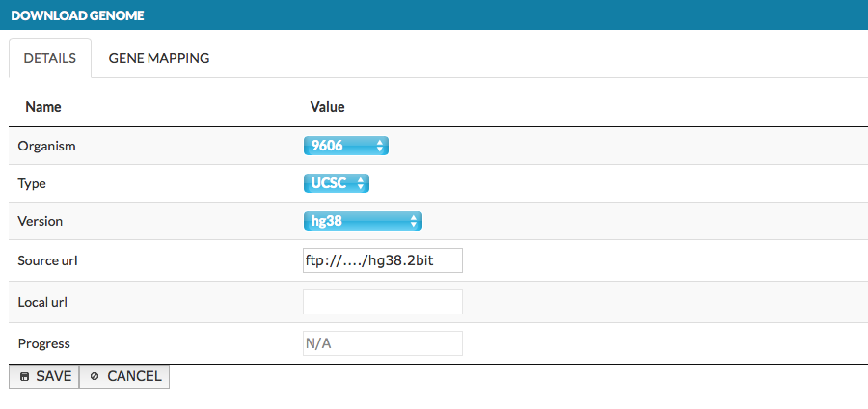Select the Organism row label

coord(46,146)
